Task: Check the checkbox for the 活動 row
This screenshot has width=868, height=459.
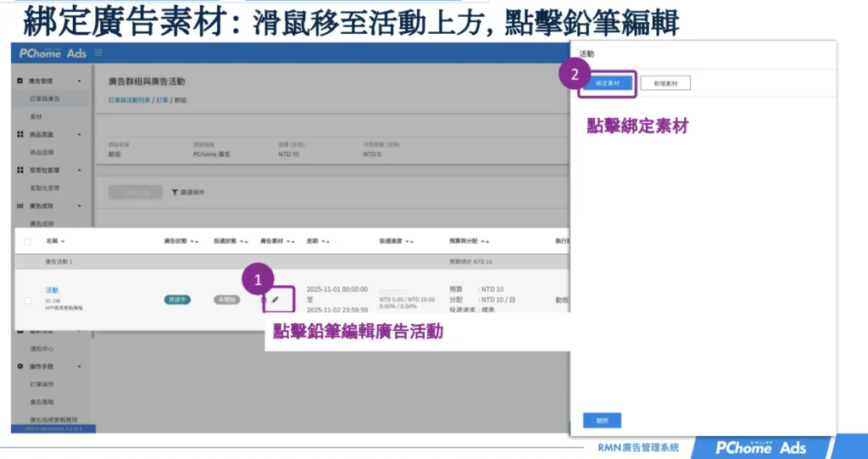Action: (28, 300)
